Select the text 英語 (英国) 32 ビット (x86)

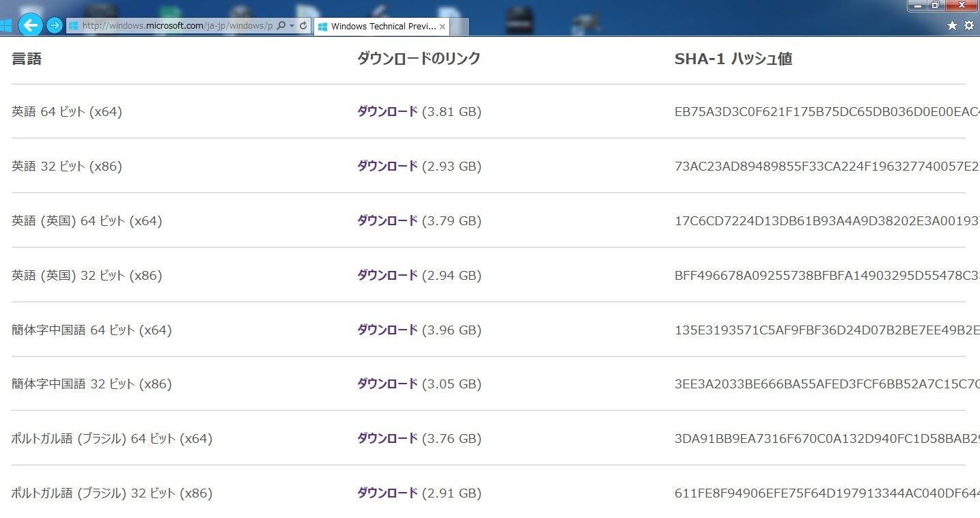[87, 275]
